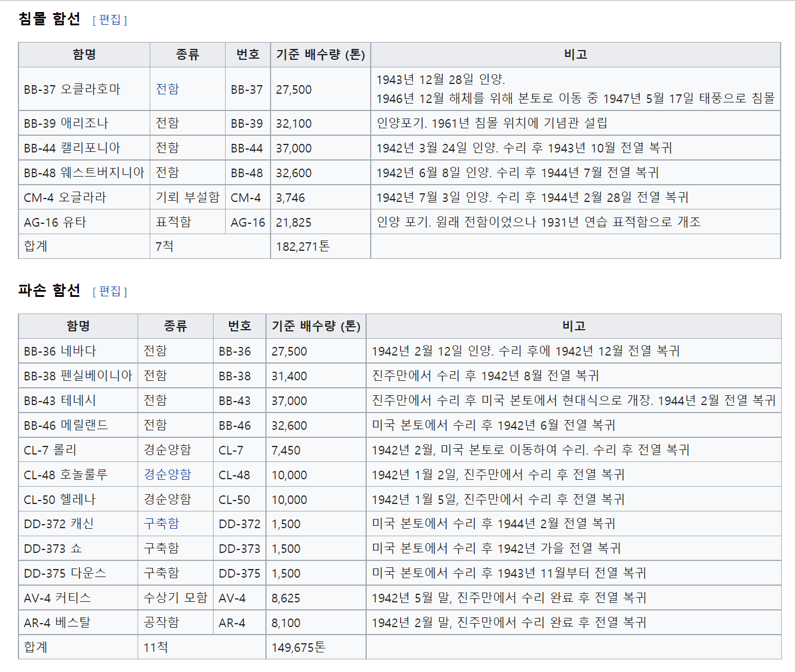Click the 7척 total count cell
Viewport: 795px width, 672px height.
click(210, 246)
